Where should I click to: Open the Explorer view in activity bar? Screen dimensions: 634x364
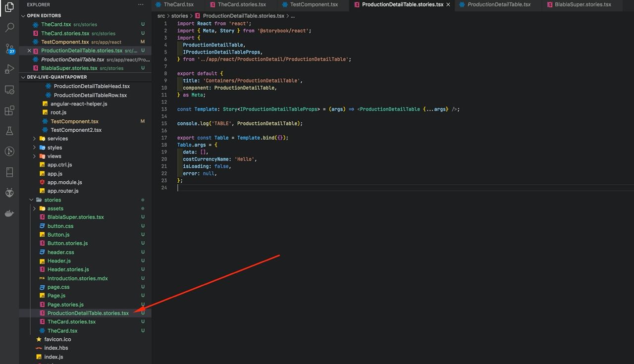(9, 7)
